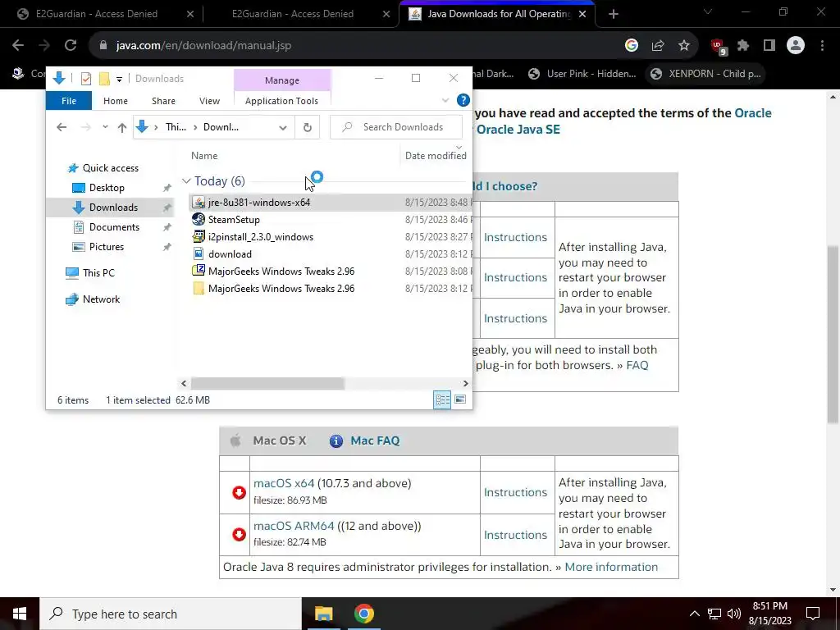Expand the Explorer ribbon chevron
Screen dimensions: 840x630
point(445,100)
